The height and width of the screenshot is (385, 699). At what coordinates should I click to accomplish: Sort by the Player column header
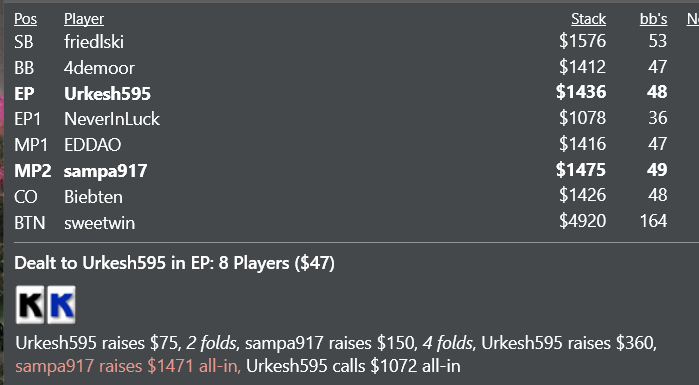pos(84,19)
